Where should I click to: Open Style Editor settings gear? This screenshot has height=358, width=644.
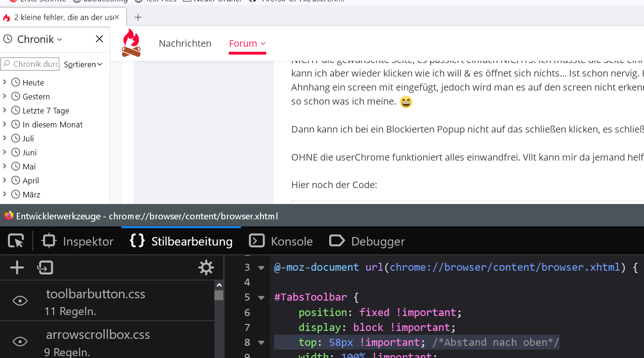click(x=206, y=267)
